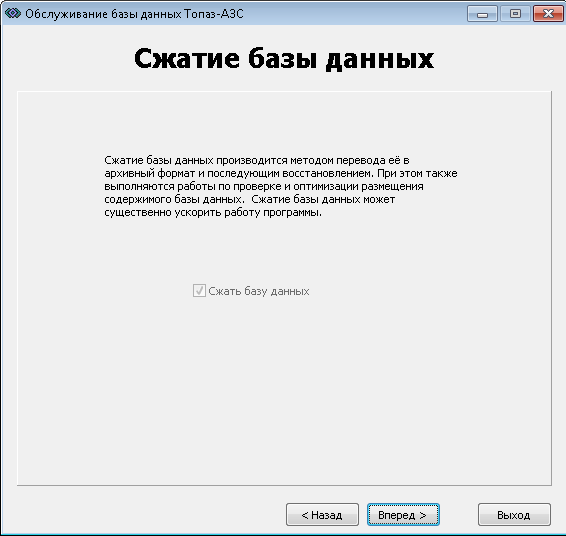The height and width of the screenshot is (536, 566).
Task: Click the empty panel area below the checkbox
Action: [284, 390]
